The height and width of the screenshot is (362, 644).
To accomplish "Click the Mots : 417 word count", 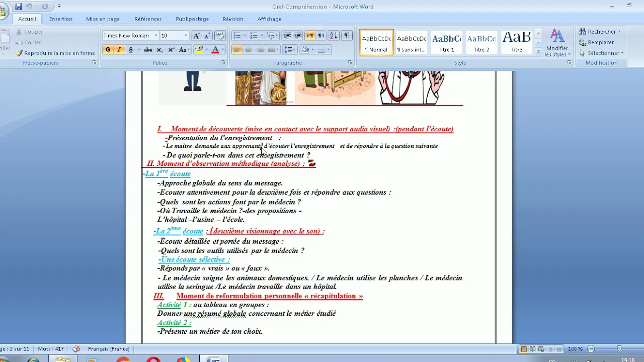I will pyautogui.click(x=51, y=349).
